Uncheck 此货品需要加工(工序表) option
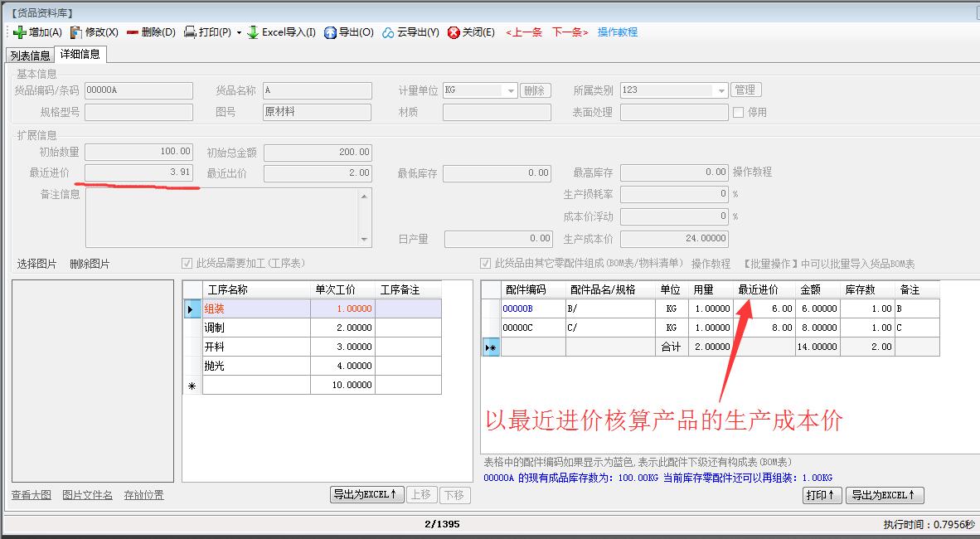This screenshot has height=539, width=980. coord(187,263)
